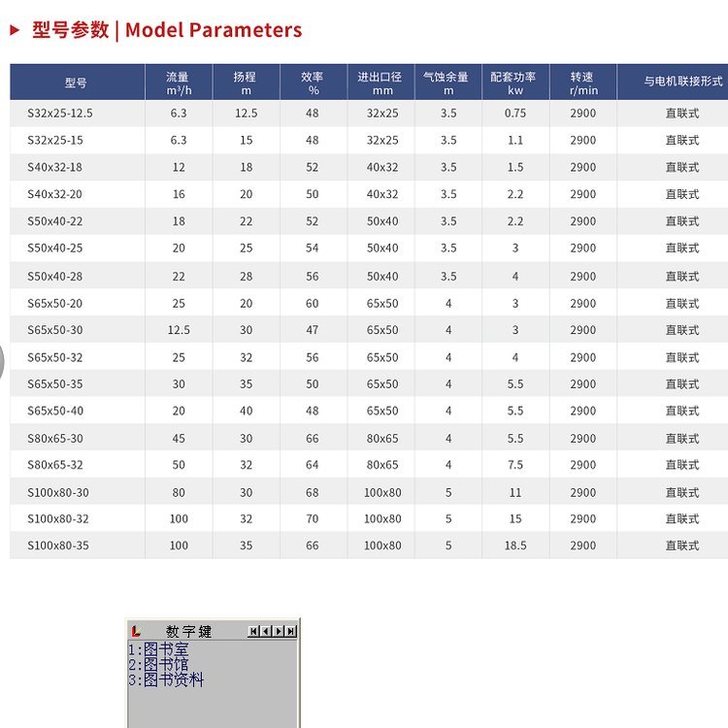Select the S100x80-35 model cell

coord(58,546)
